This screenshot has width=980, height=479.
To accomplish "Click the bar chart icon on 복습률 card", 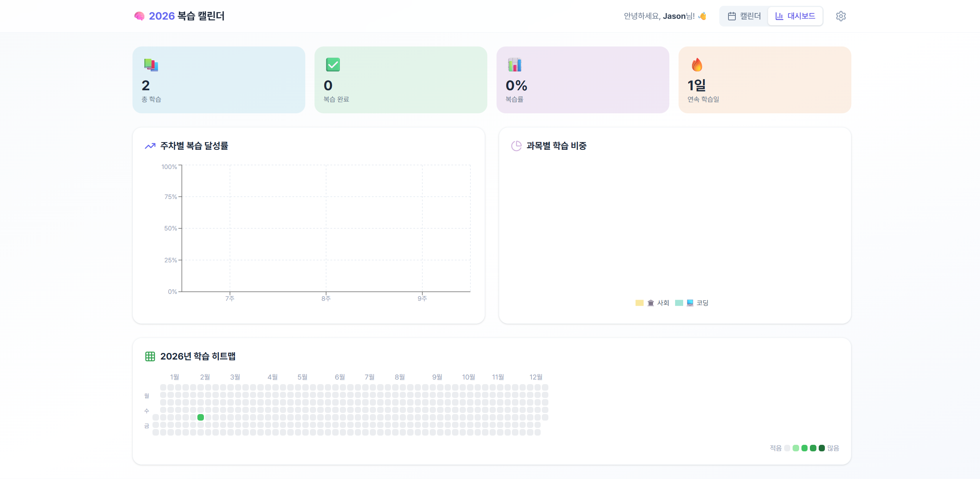I will click(x=515, y=65).
